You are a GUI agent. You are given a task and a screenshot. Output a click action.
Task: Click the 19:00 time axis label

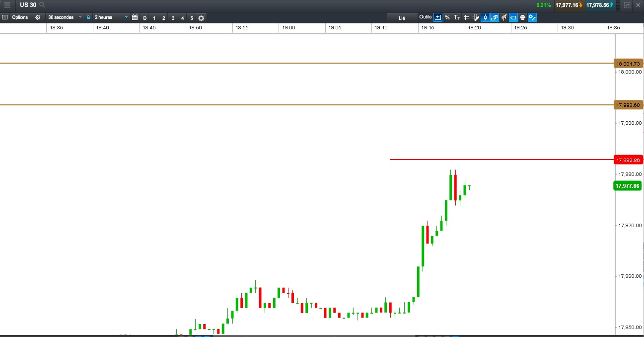tap(288, 28)
